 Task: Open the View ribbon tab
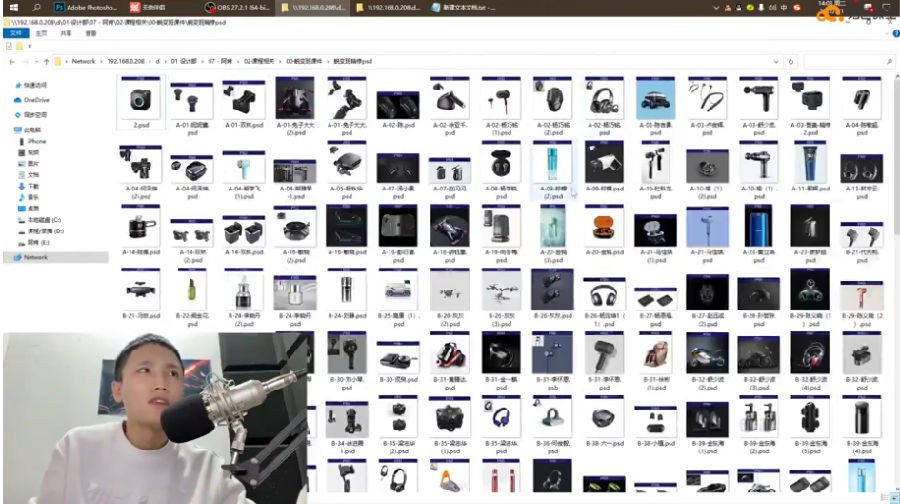click(x=91, y=33)
